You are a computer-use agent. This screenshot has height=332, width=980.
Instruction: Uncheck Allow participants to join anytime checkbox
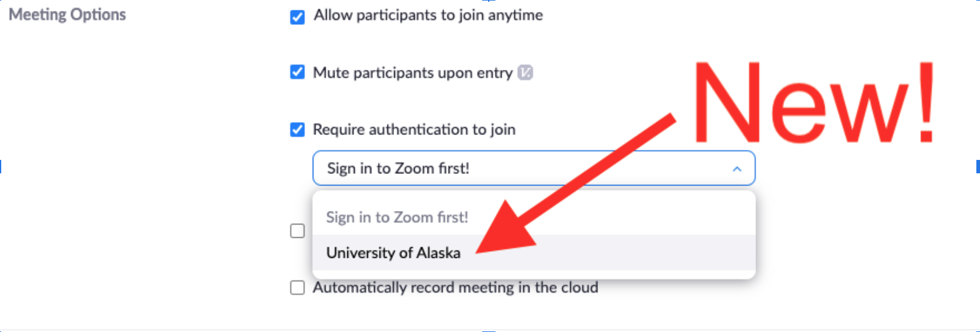click(x=298, y=16)
